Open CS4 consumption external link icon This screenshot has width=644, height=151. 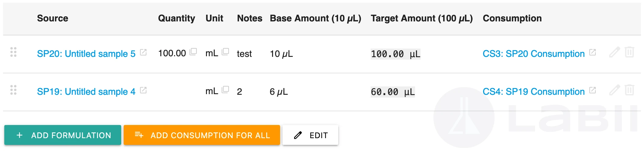(593, 90)
